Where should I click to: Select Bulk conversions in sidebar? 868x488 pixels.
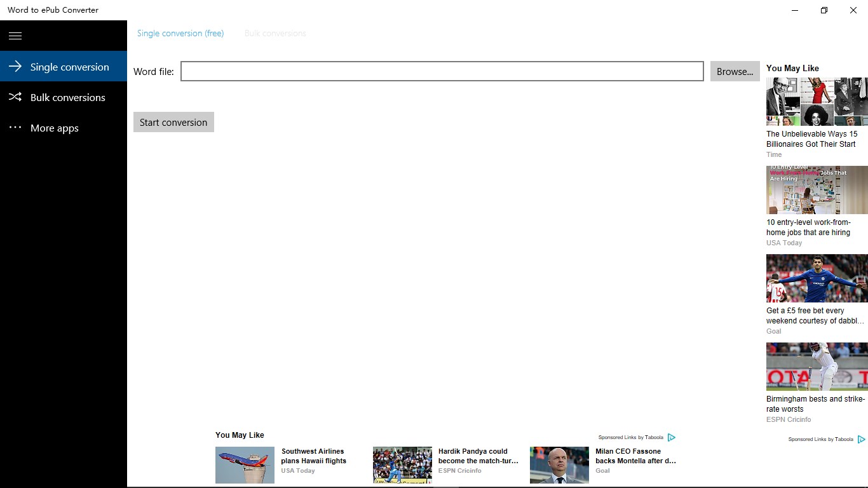64,97
